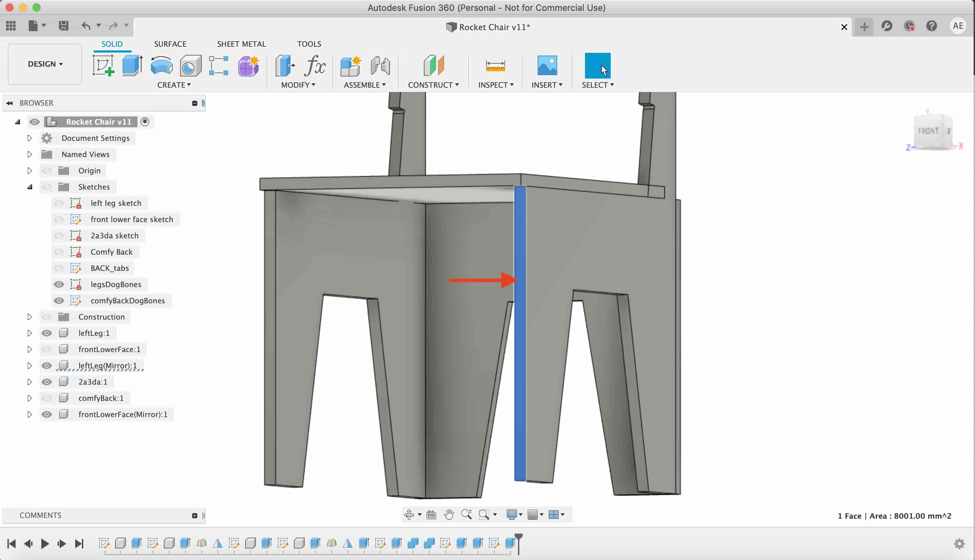Collapse the BROWSER panel with double arrows
The width and height of the screenshot is (975, 560).
point(9,103)
